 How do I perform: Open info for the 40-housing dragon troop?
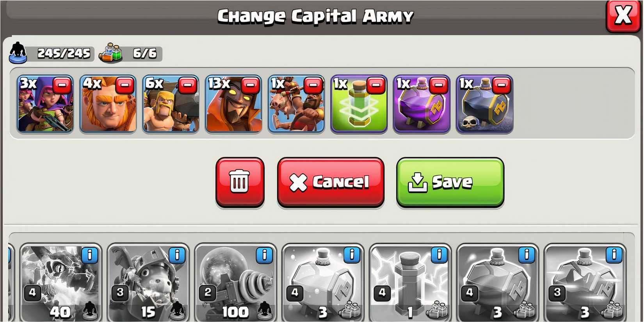(x=90, y=255)
